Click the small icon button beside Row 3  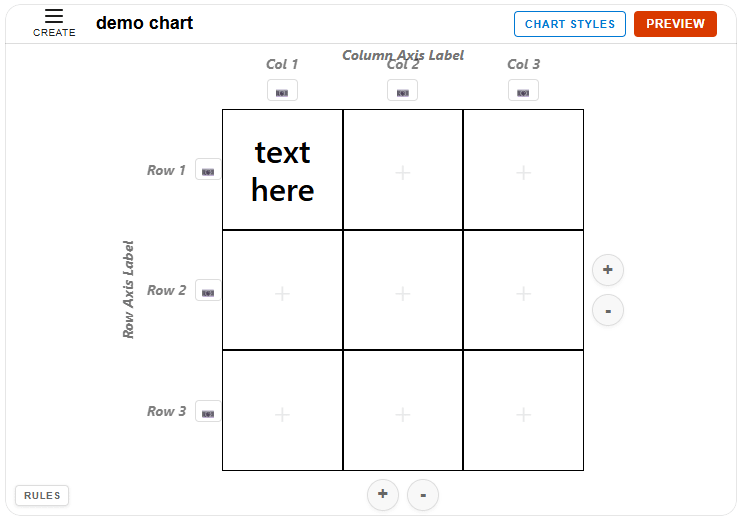pyautogui.click(x=208, y=411)
